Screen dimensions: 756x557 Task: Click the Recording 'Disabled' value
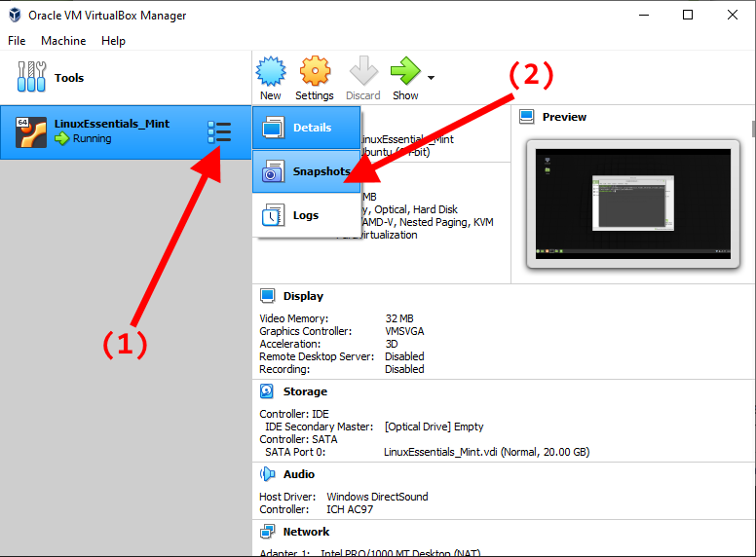(404, 369)
